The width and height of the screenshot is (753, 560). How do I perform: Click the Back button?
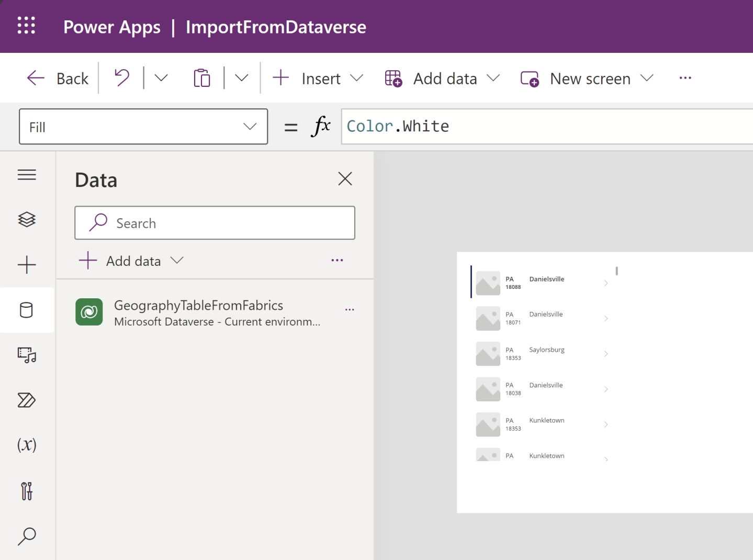click(x=57, y=78)
